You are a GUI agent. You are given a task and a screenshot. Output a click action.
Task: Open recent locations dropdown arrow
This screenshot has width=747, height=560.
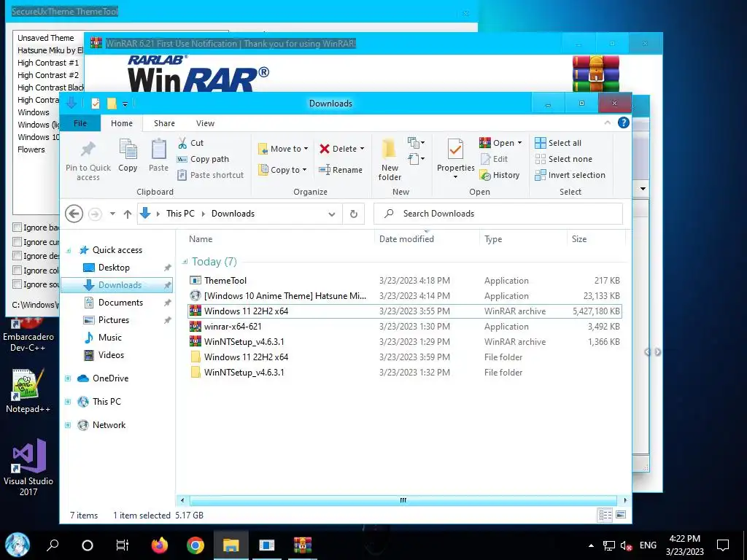pyautogui.click(x=112, y=214)
